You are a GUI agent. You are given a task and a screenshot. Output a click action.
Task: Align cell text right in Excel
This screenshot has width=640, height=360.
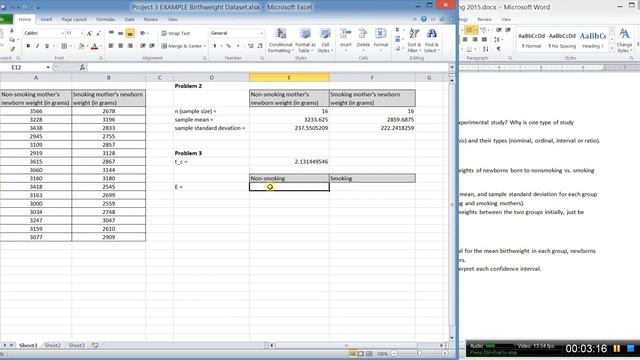coord(130,46)
